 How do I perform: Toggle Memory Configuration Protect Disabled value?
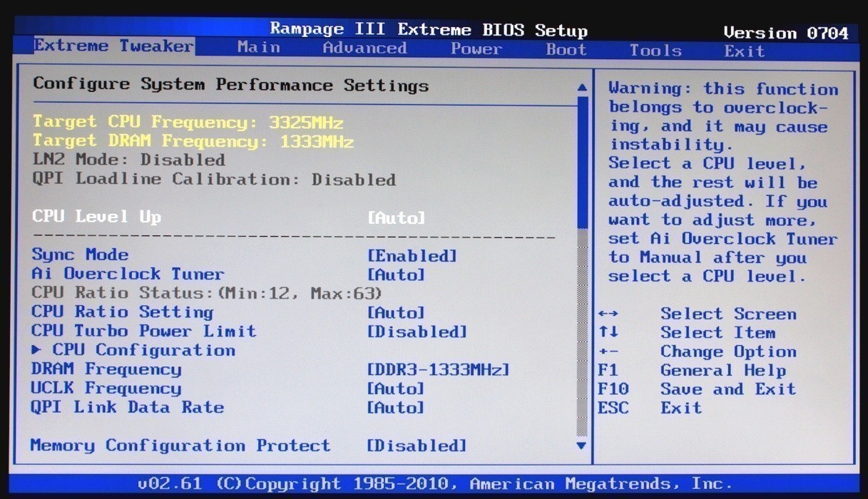417,446
